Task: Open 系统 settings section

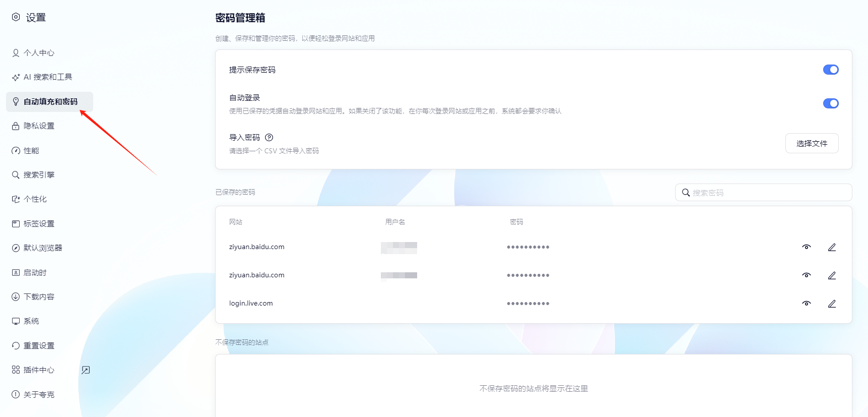Action: [26, 321]
